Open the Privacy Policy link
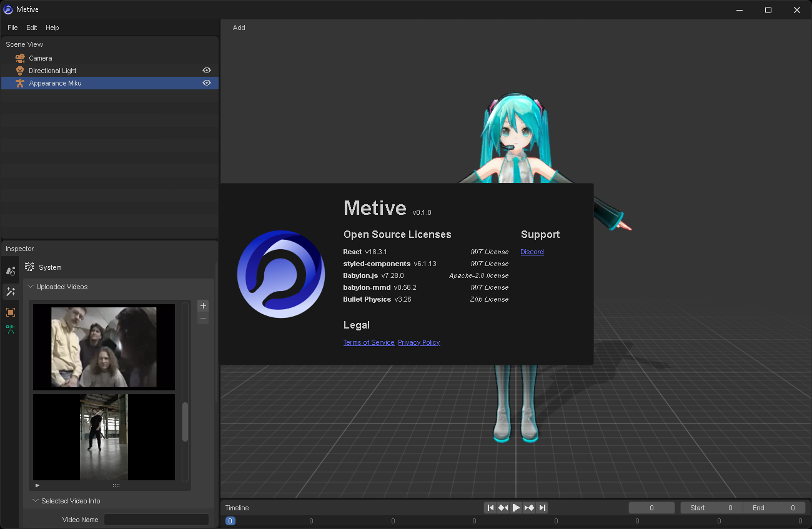 pos(419,342)
